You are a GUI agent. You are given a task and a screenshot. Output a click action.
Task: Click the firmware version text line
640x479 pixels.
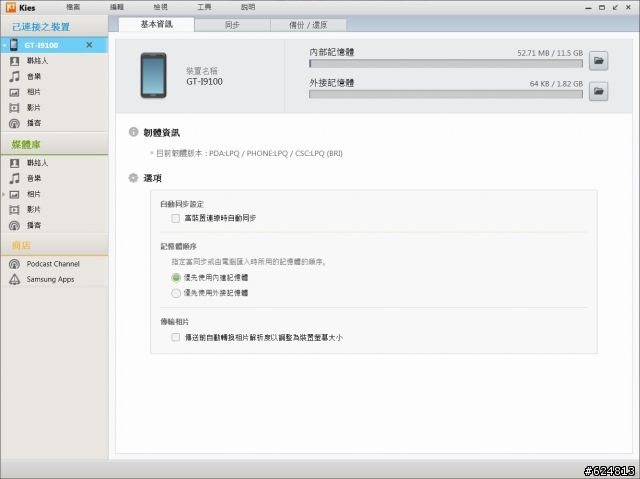click(x=249, y=153)
